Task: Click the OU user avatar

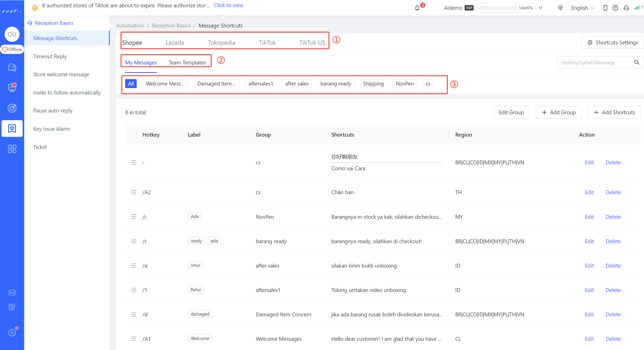Action: (12, 34)
